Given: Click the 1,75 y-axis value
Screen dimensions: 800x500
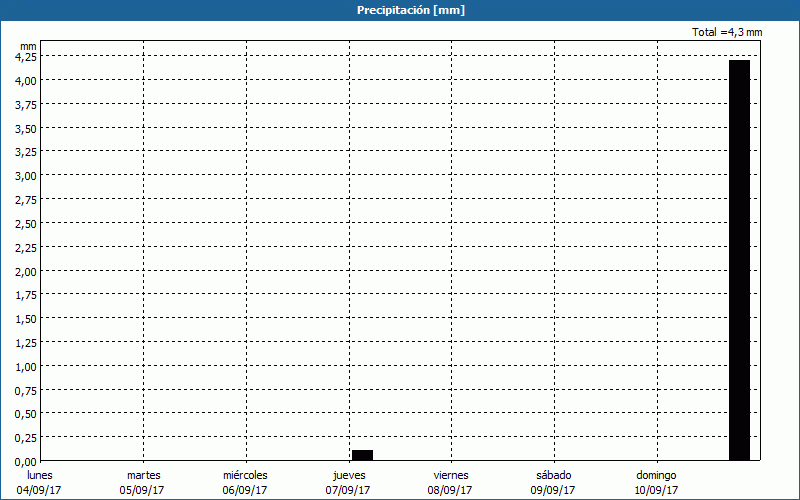Looking at the screenshot, I should click(x=26, y=295).
